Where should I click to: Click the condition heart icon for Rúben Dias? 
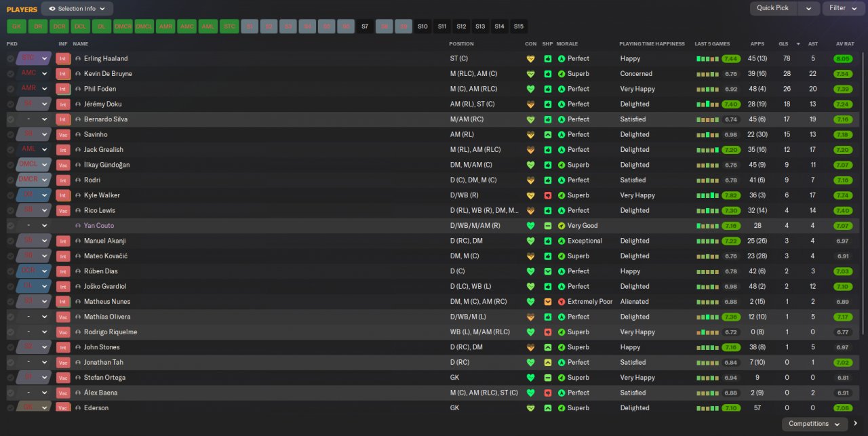(530, 271)
